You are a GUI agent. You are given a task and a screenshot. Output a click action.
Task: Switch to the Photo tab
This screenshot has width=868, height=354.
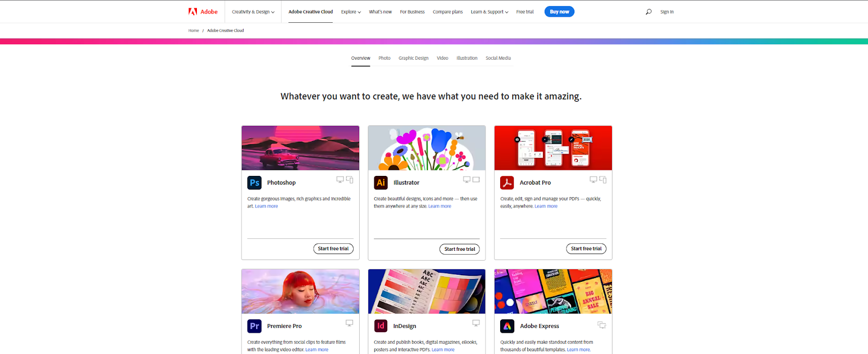coord(385,58)
